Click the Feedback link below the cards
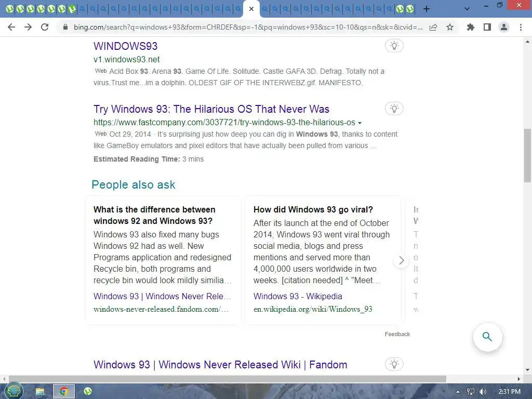This screenshot has width=532, height=399. (x=397, y=334)
